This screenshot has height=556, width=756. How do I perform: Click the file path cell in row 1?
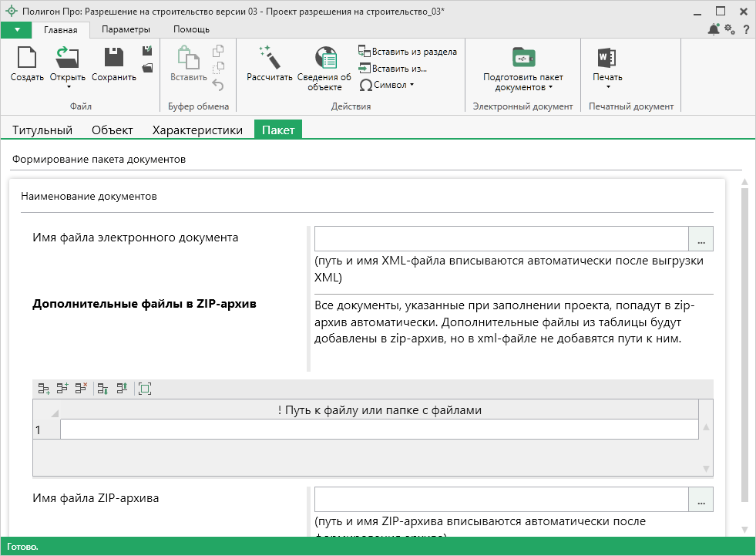point(379,430)
